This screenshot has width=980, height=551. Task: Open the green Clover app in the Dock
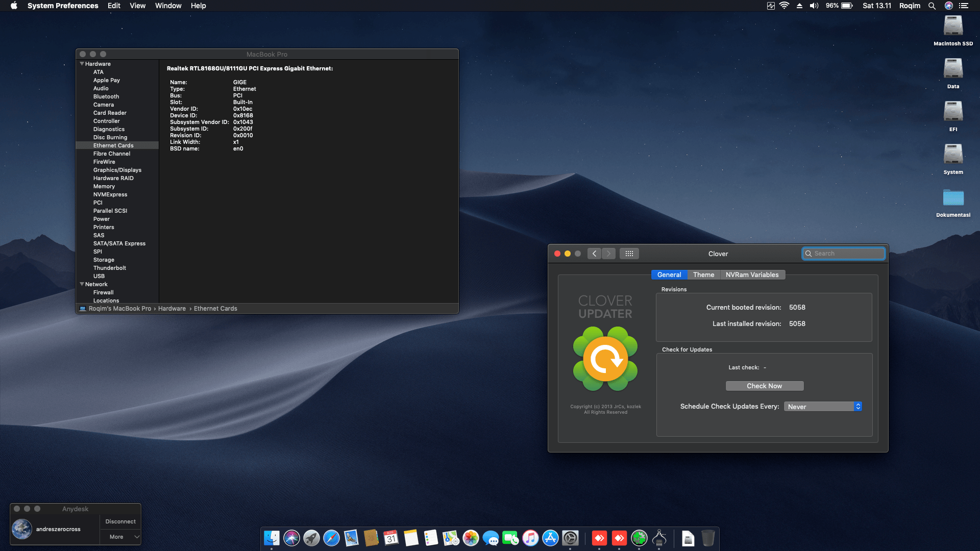tap(639, 538)
